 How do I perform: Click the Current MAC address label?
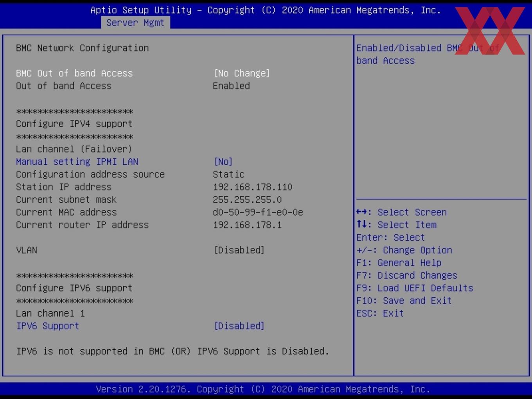point(66,212)
